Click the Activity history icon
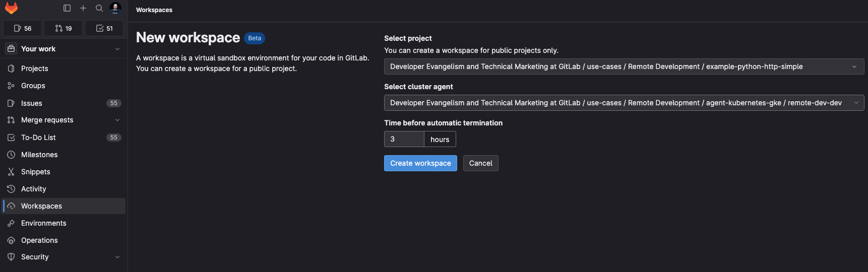 (11, 189)
